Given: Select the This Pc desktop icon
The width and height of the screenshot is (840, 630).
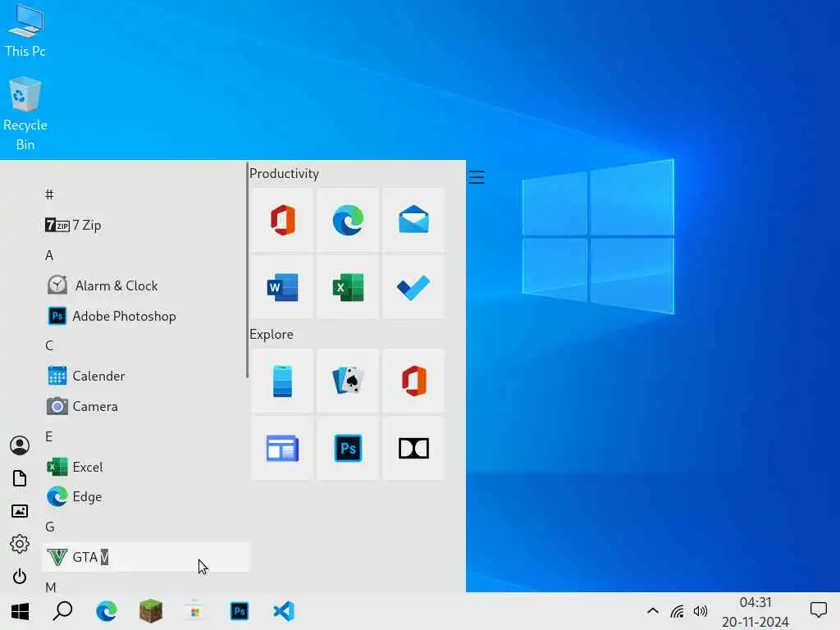Looking at the screenshot, I should pyautogui.click(x=25, y=30).
